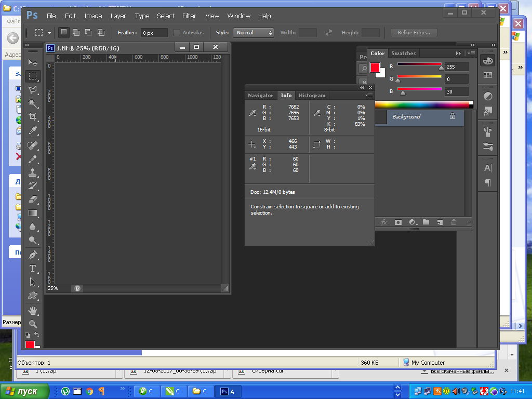Pick the Eyedropper tool in toolbox
532x399 pixels.
(33, 130)
